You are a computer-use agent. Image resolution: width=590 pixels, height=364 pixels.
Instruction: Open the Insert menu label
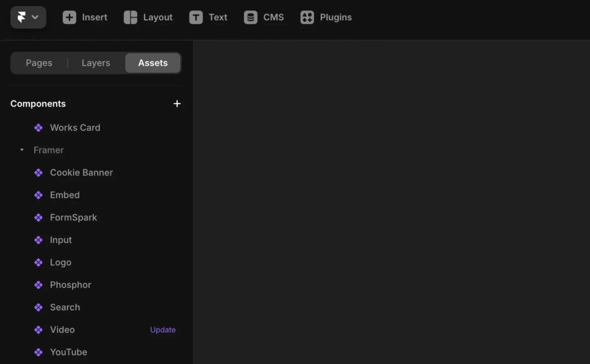click(95, 17)
